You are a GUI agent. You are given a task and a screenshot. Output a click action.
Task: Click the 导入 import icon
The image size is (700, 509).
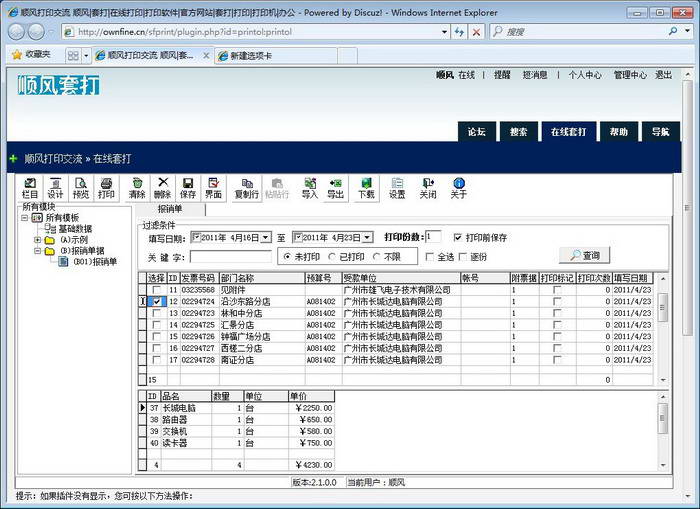(310, 188)
